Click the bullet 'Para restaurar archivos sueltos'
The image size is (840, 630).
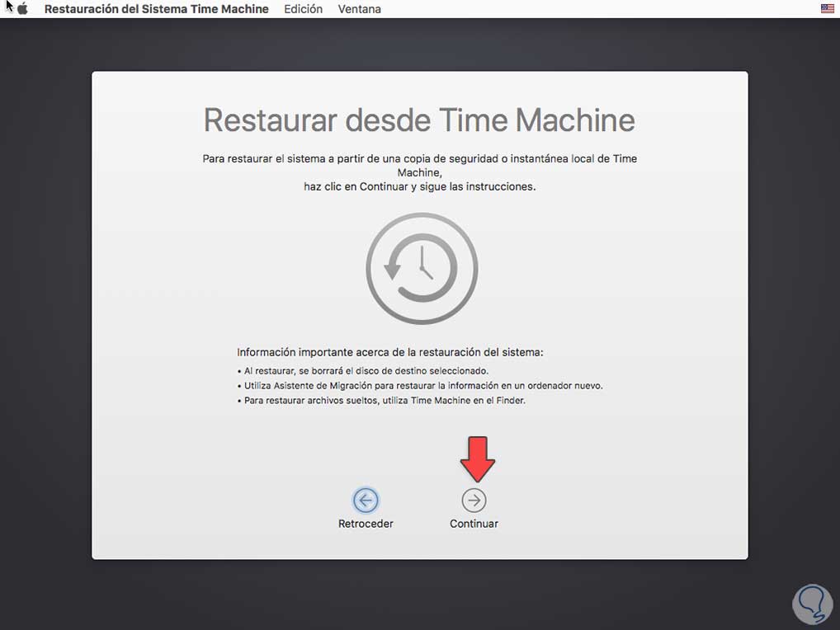pos(381,401)
